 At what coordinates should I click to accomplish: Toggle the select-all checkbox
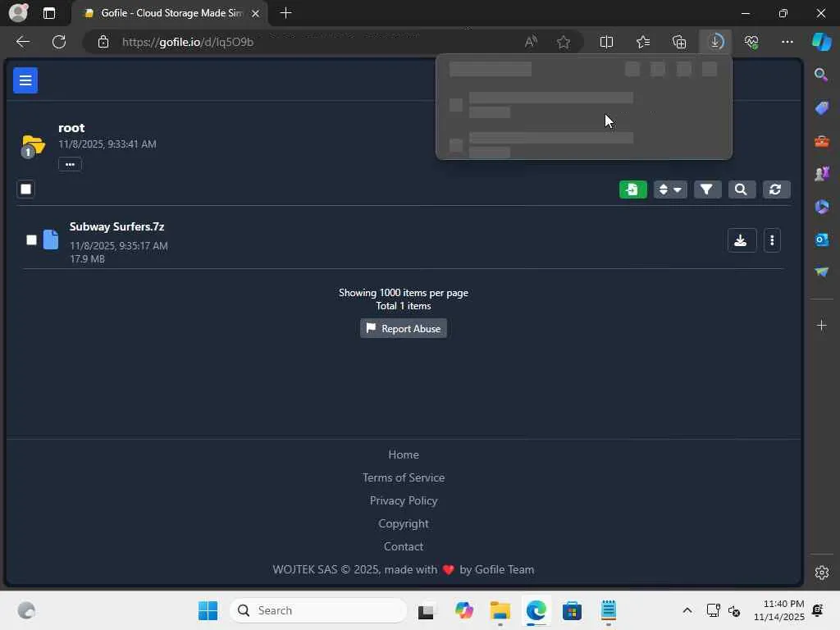click(x=25, y=189)
